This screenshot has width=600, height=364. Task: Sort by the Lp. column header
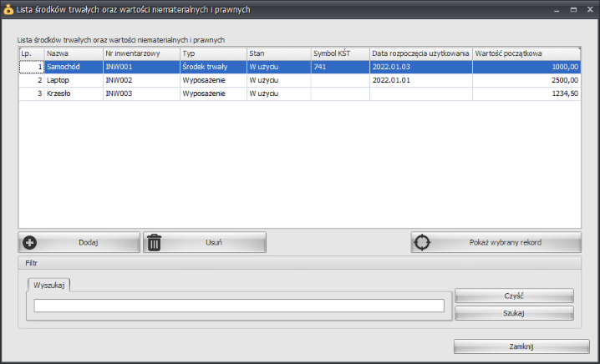click(x=32, y=53)
